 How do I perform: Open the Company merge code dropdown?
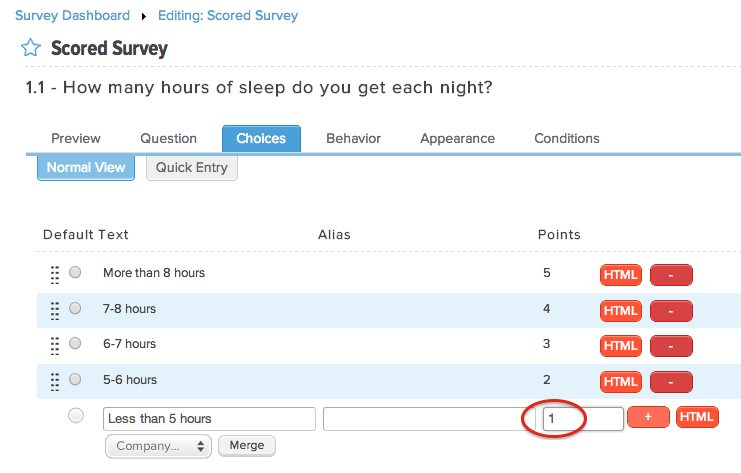(x=158, y=446)
